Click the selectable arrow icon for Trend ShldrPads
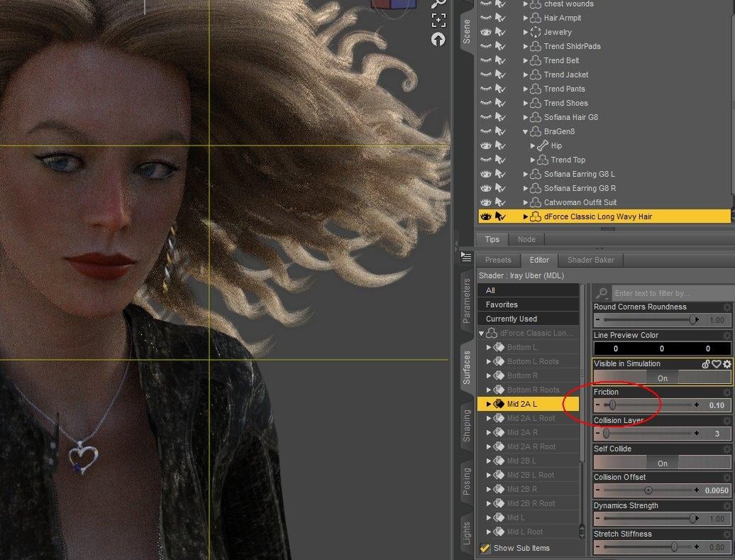The image size is (735, 560). (501, 46)
